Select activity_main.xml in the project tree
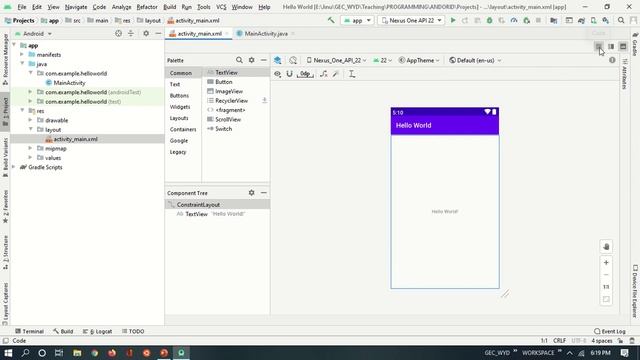The image size is (640, 360). pyautogui.click(x=76, y=139)
